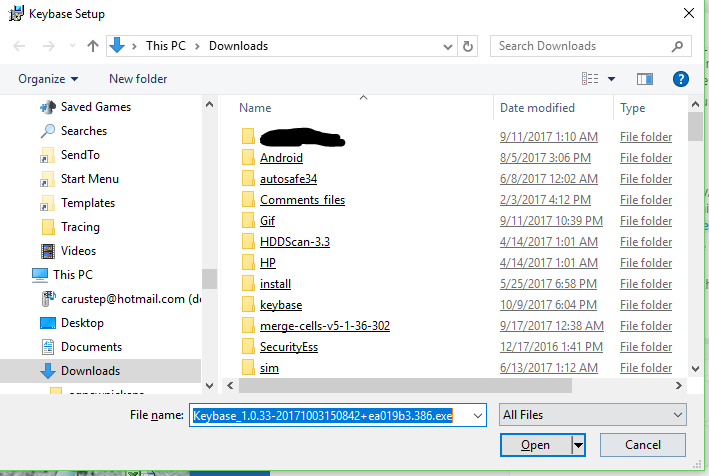Click the Forward navigation arrow
The width and height of the screenshot is (709, 476).
pos(48,46)
